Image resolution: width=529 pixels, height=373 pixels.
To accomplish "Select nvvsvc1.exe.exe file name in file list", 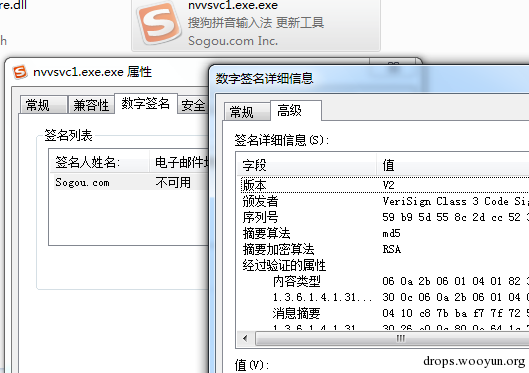I will click(233, 5).
